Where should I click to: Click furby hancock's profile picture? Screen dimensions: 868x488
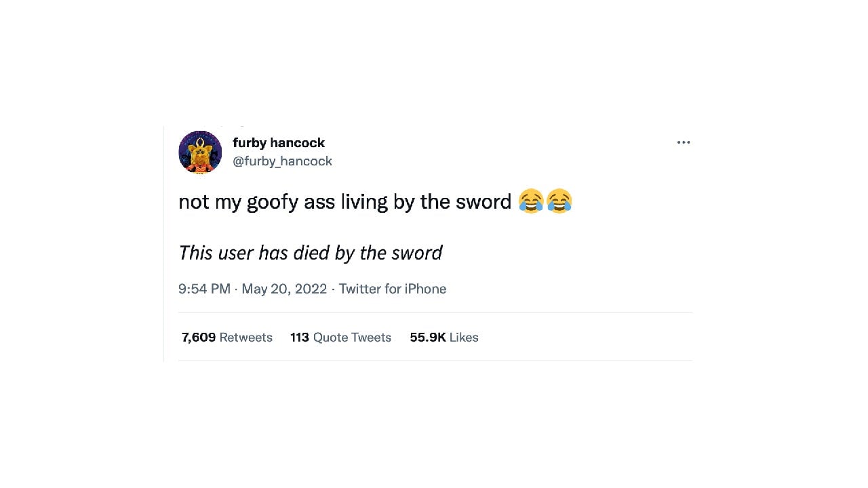point(200,152)
